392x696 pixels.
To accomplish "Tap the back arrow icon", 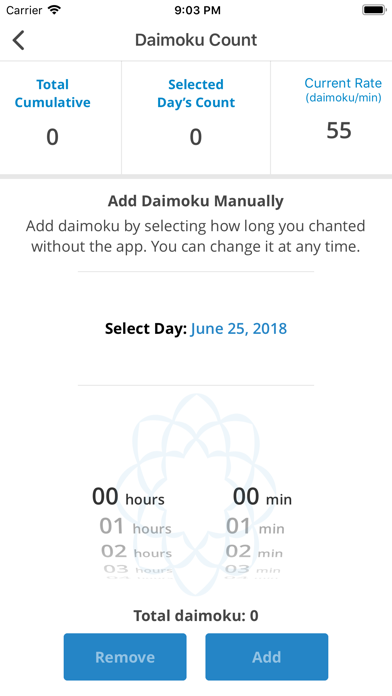I will (x=19, y=40).
